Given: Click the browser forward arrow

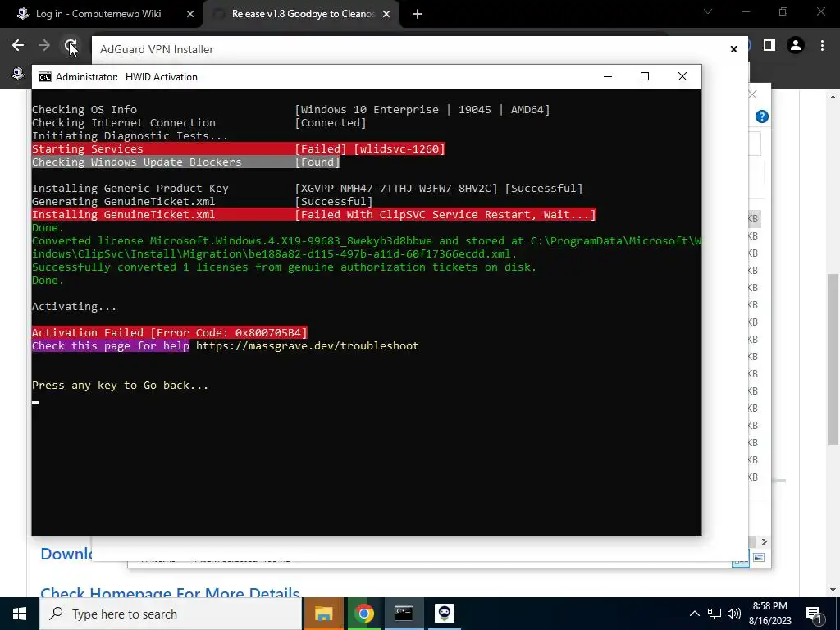Looking at the screenshot, I should pos(44,46).
